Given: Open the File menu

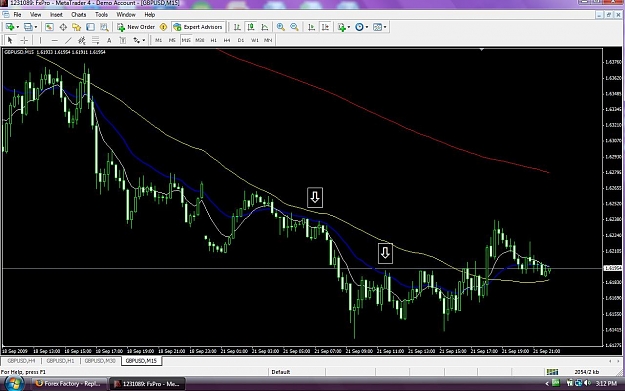Looking at the screenshot, I should point(17,15).
